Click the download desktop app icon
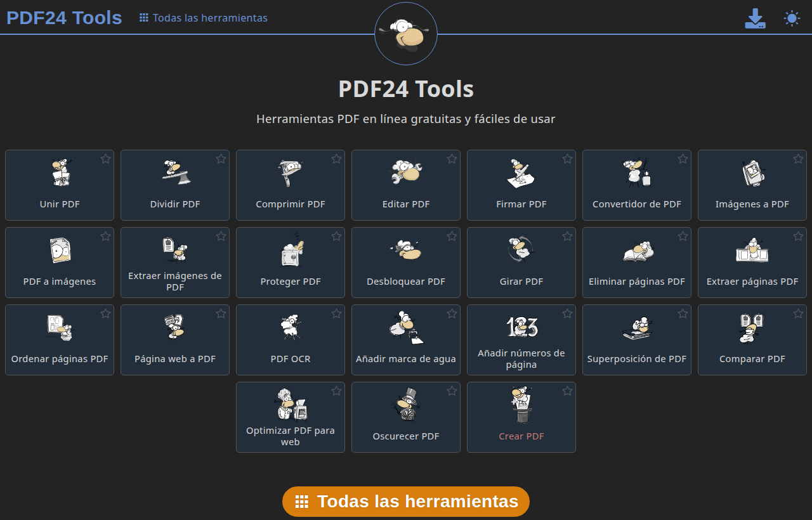The width and height of the screenshot is (812, 520). (x=755, y=18)
